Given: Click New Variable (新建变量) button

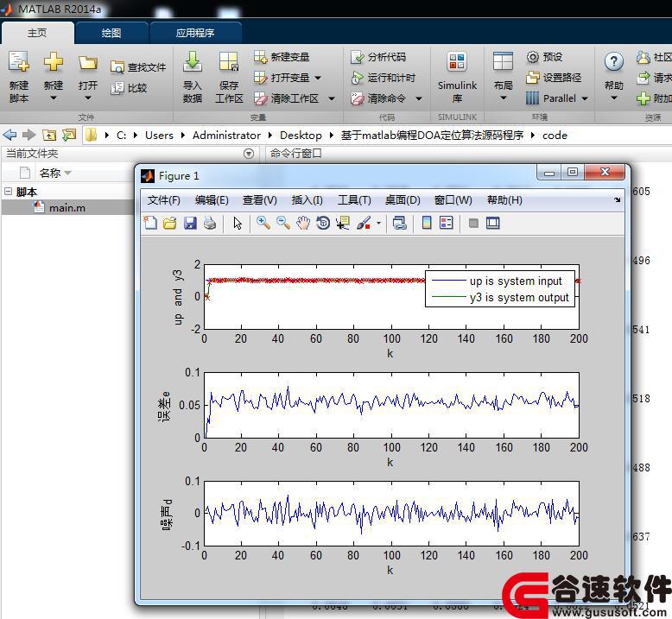Looking at the screenshot, I should [x=281, y=56].
